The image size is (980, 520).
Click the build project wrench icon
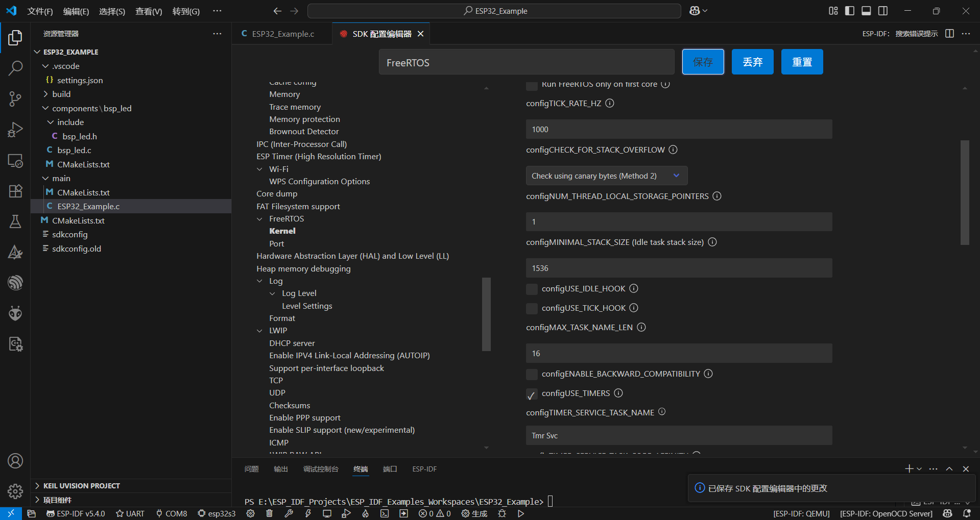point(289,513)
